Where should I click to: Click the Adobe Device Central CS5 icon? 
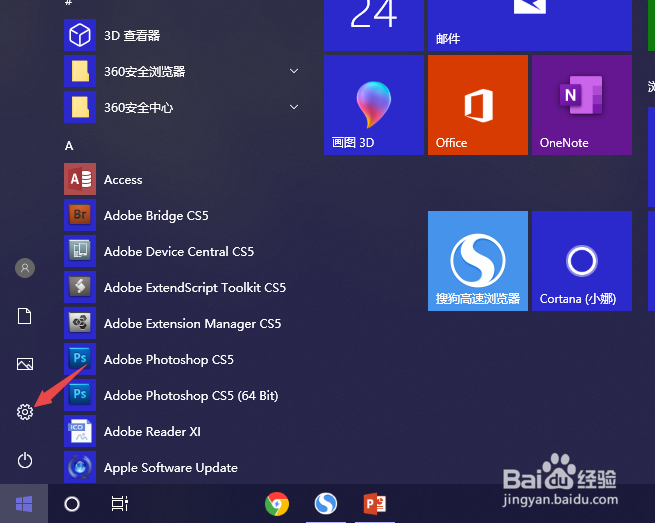[x=80, y=251]
